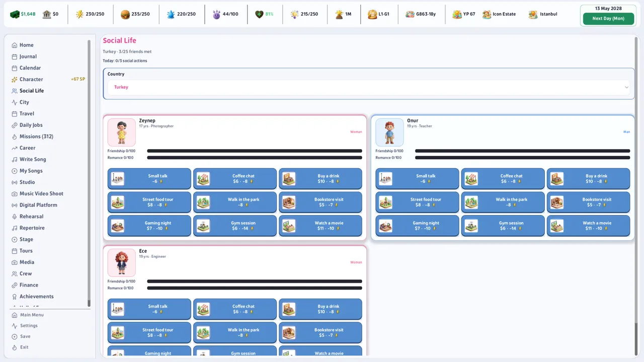644x362 pixels.
Task: Click the bank balance icon
Action: click(x=47, y=14)
